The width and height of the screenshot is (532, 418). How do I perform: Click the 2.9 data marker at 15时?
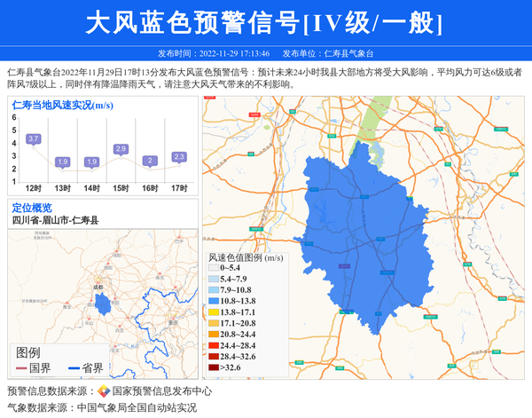(121, 149)
